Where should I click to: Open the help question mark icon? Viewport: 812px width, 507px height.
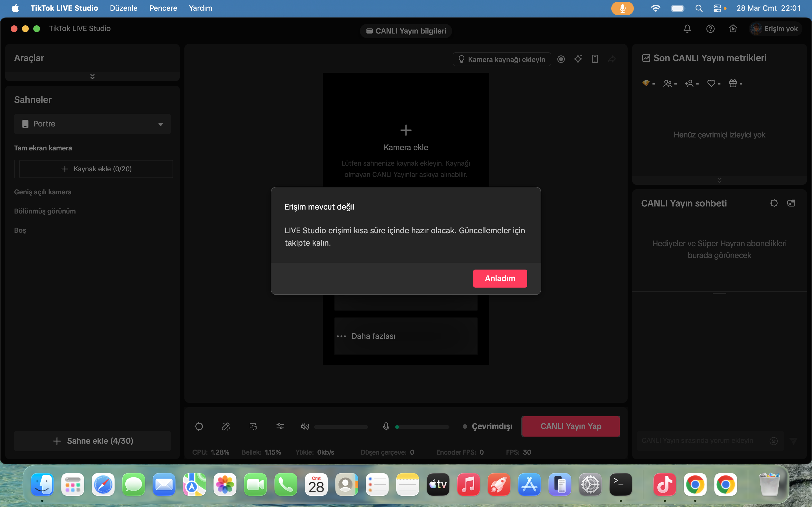click(710, 29)
